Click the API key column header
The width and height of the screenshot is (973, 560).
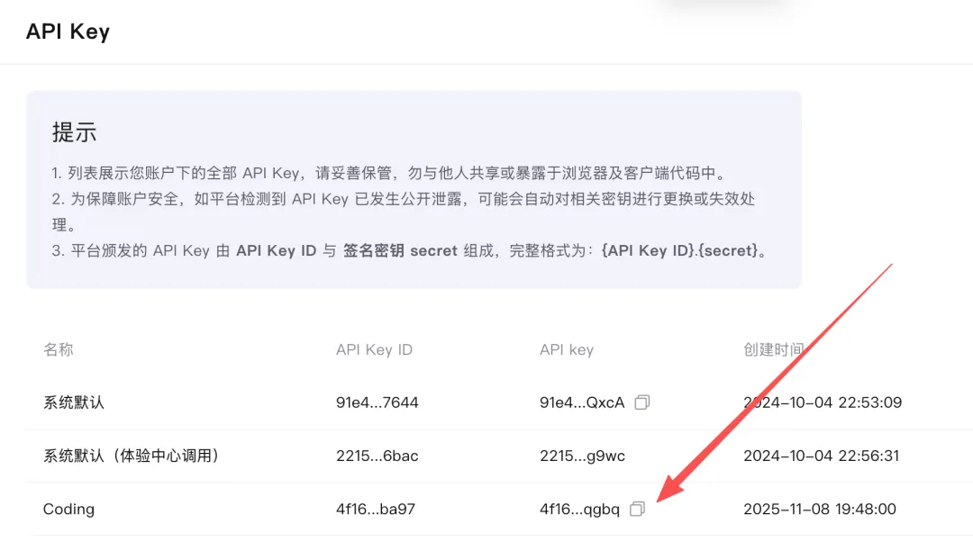[566, 349]
